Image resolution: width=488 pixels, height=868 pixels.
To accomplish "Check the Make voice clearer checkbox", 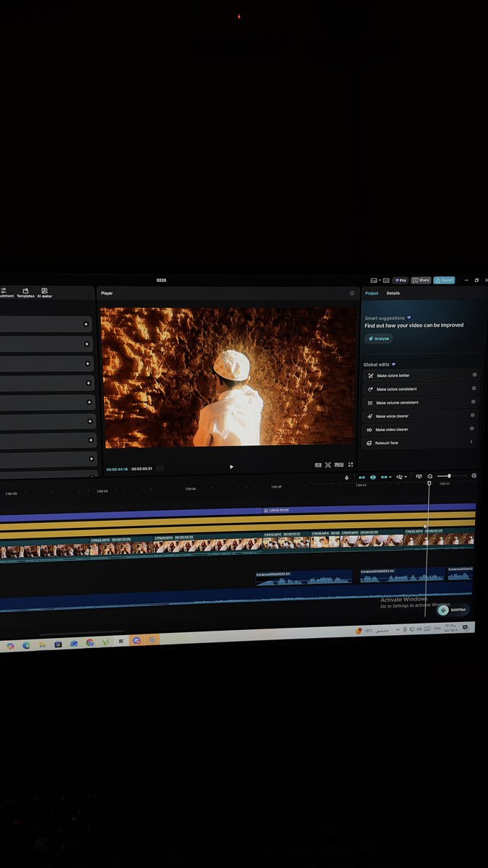I will pos(473,415).
